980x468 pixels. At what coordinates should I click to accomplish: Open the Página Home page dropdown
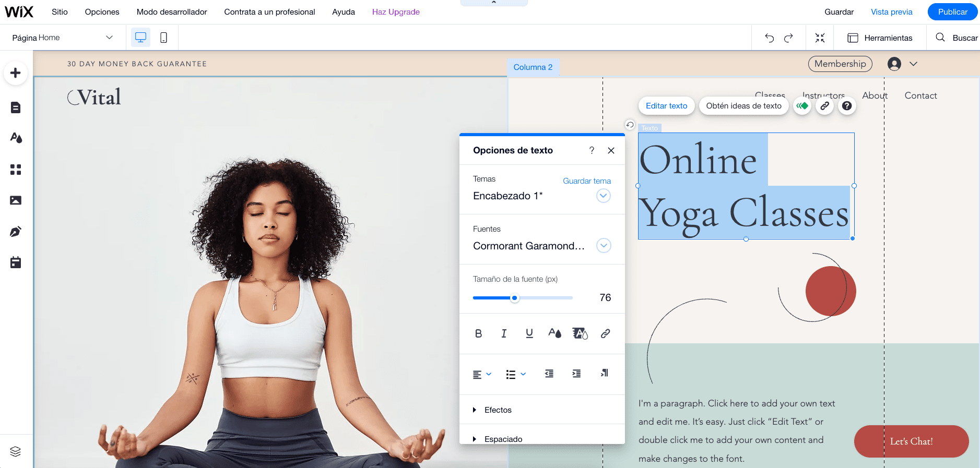(63, 38)
